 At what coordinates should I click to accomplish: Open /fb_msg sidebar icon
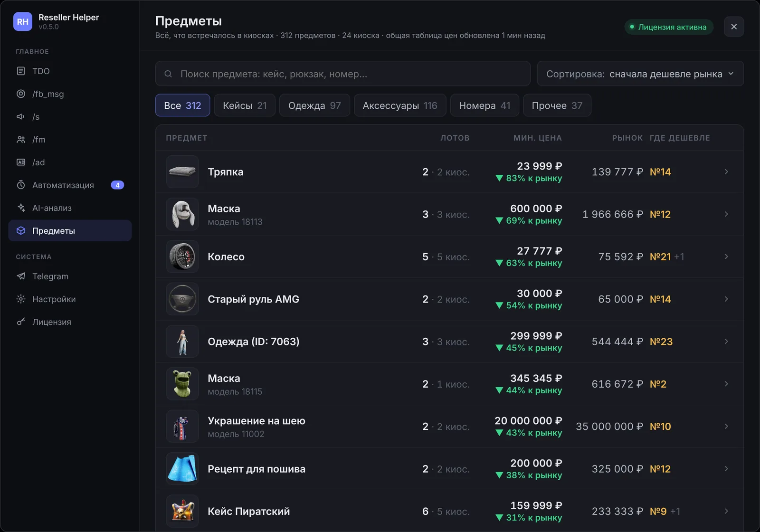pos(21,94)
